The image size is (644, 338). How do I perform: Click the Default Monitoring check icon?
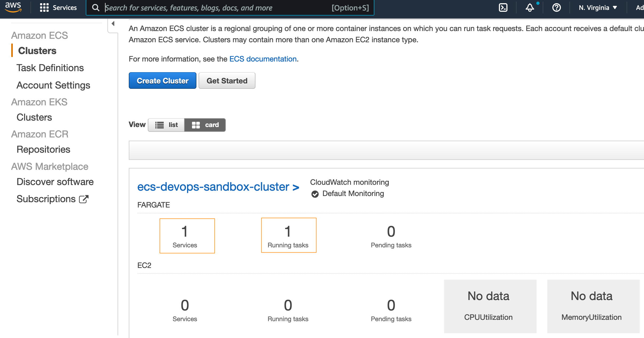315,194
